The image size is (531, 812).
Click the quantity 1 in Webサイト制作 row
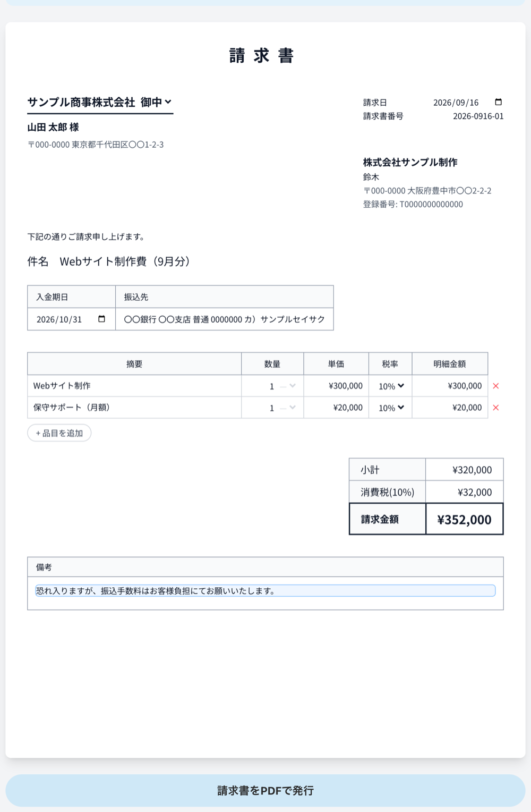(271, 386)
